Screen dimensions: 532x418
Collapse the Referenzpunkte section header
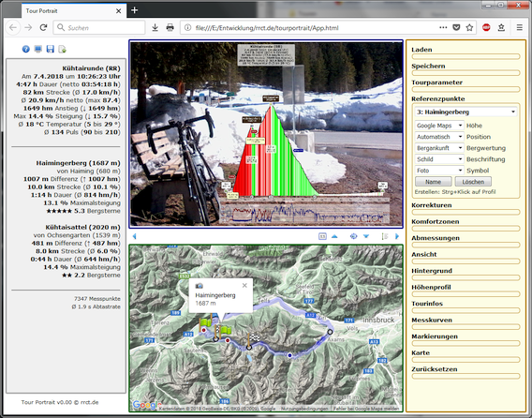point(437,98)
